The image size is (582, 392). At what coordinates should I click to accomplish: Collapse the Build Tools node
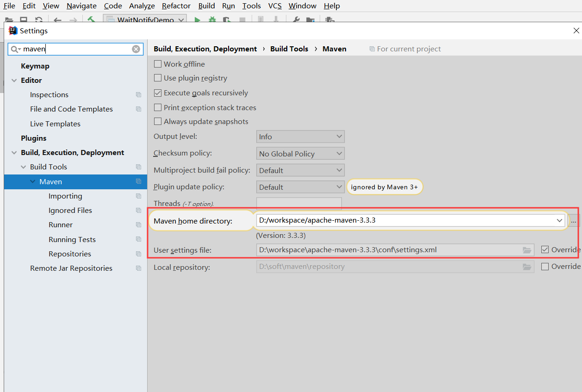pyautogui.click(x=23, y=167)
